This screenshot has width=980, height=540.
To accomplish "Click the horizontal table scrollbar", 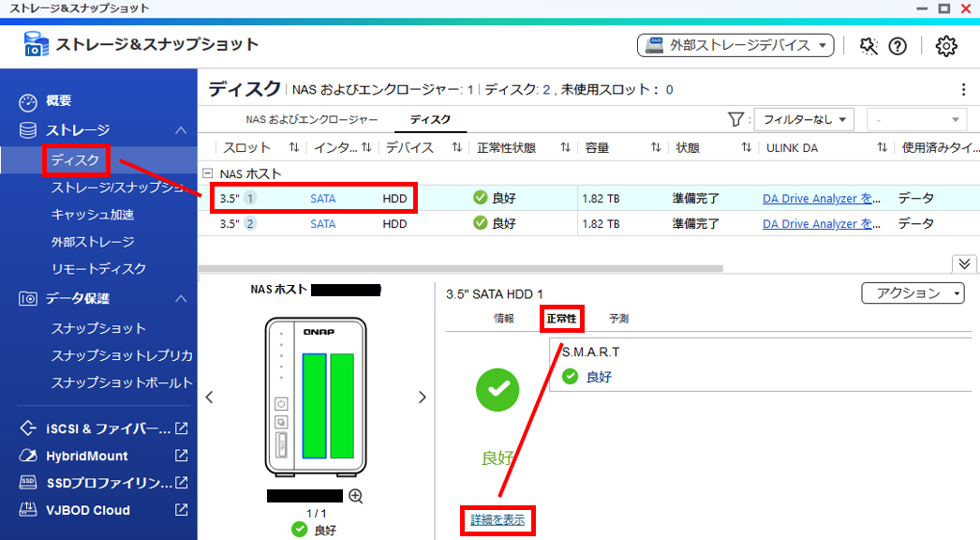I will point(461,268).
